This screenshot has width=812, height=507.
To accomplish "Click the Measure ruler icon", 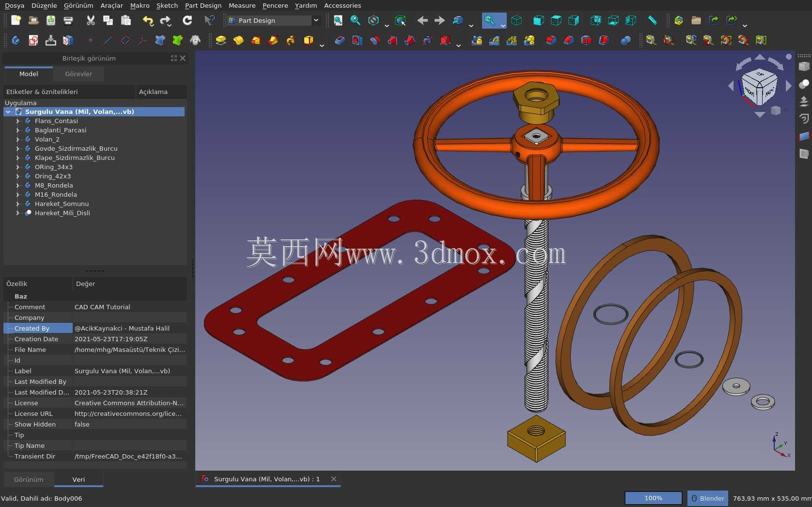I will point(653,20).
